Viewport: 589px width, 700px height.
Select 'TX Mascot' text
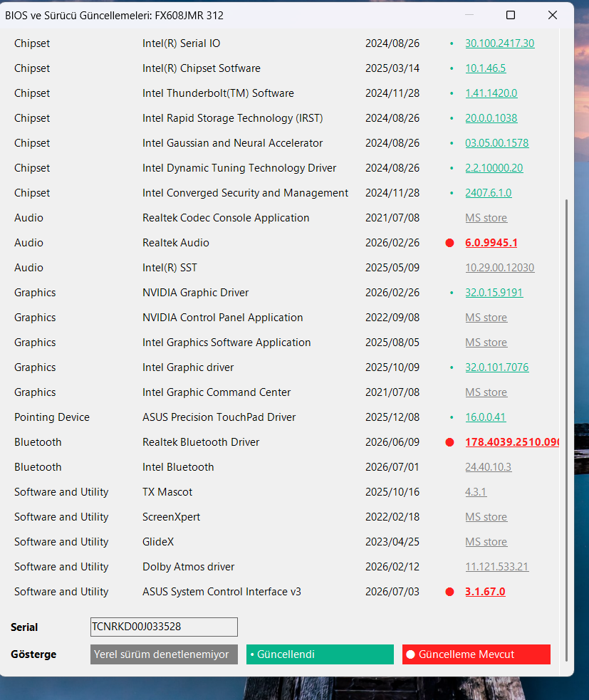coord(167,492)
